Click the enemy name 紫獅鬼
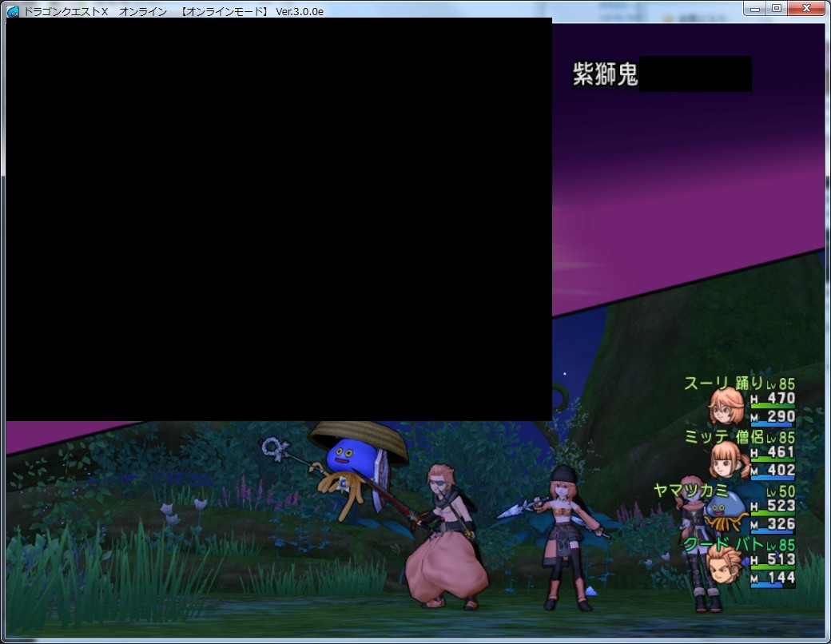The width and height of the screenshot is (831, 644). (605, 74)
